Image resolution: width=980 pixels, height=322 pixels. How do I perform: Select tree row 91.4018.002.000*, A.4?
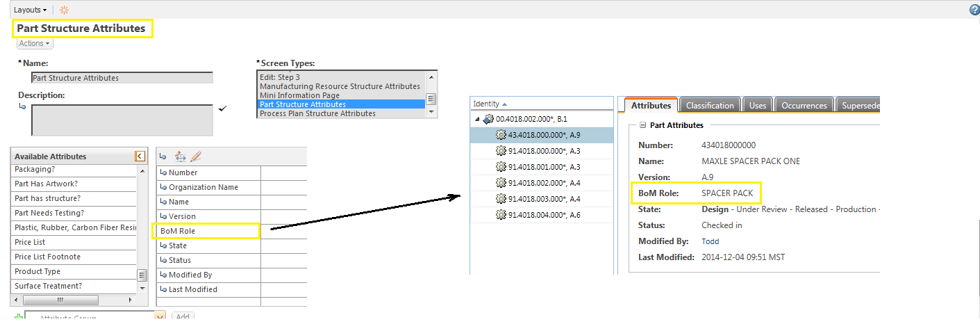[x=542, y=183]
